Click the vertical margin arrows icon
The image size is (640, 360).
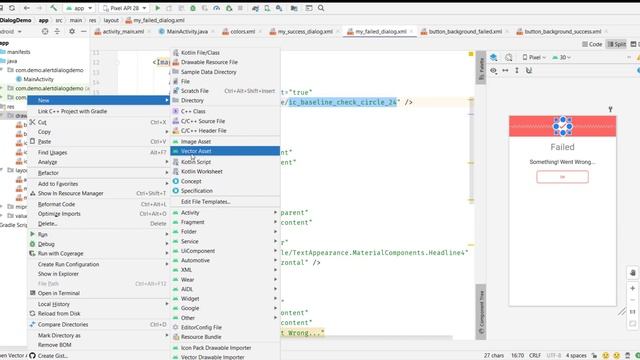(x=517, y=71)
